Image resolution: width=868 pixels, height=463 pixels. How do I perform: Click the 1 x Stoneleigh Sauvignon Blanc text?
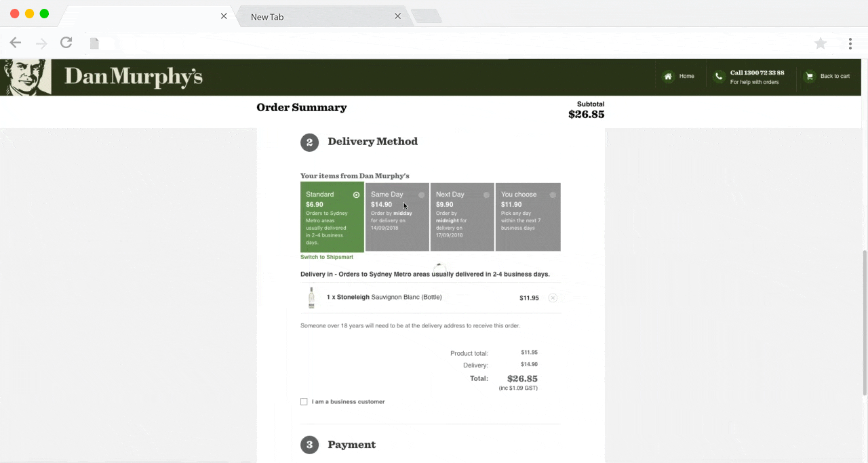pyautogui.click(x=384, y=297)
